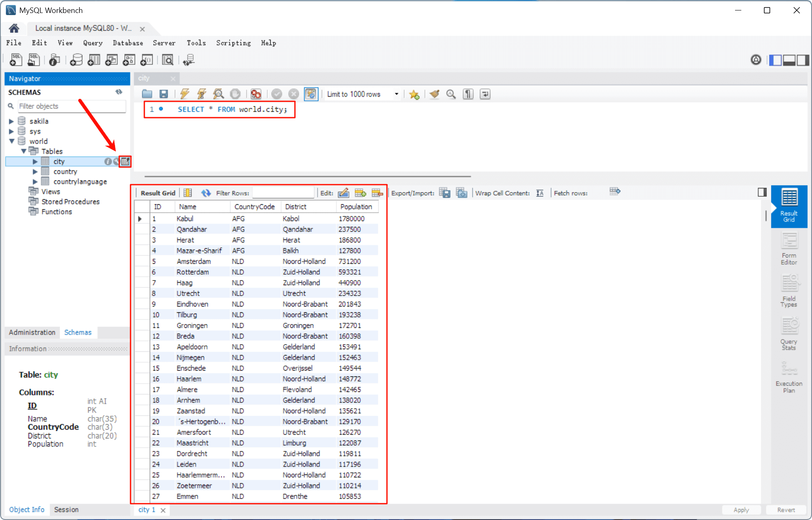Open the Scripting menu
The height and width of the screenshot is (520, 812).
pyautogui.click(x=233, y=43)
